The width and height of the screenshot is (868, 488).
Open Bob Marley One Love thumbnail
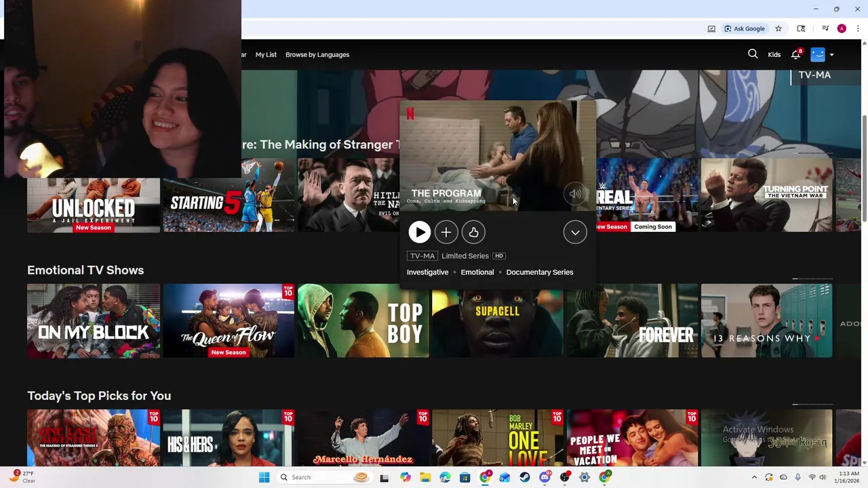pos(498,438)
